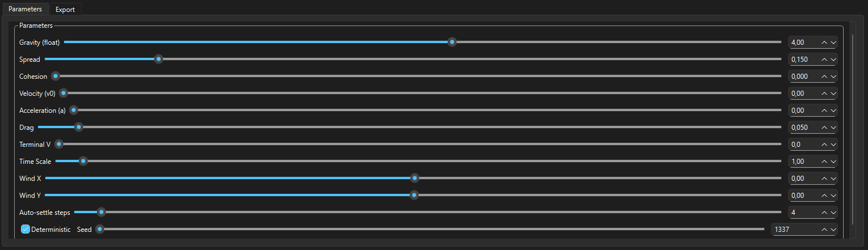This screenshot has height=250, width=868.
Task: Switch to the Export tab
Action: [x=65, y=10]
